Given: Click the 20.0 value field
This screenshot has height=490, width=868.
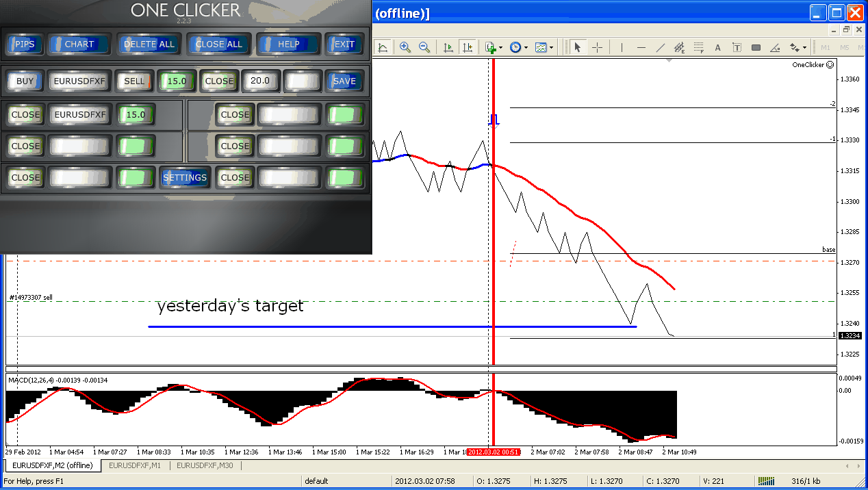Looking at the screenshot, I should (259, 81).
